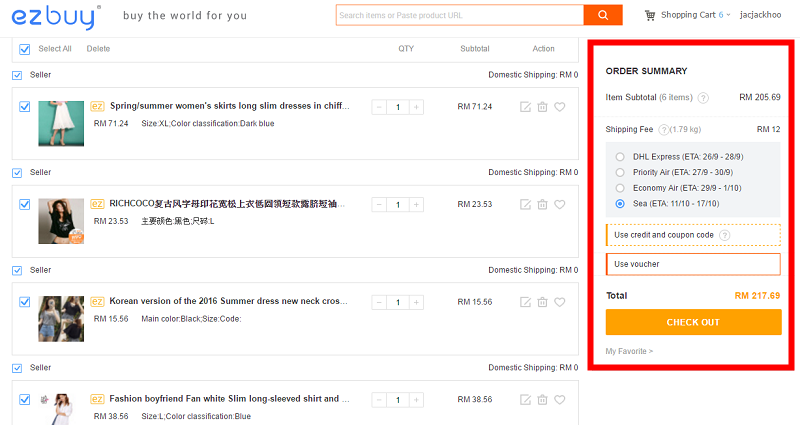
Task: Trash the Korean version Summer dress item
Action: pos(542,302)
